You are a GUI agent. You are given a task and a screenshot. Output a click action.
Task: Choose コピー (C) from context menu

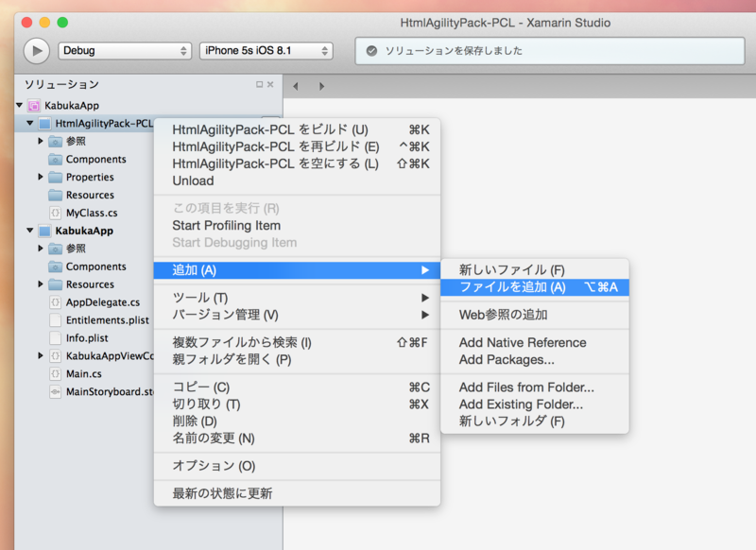[x=297, y=387]
